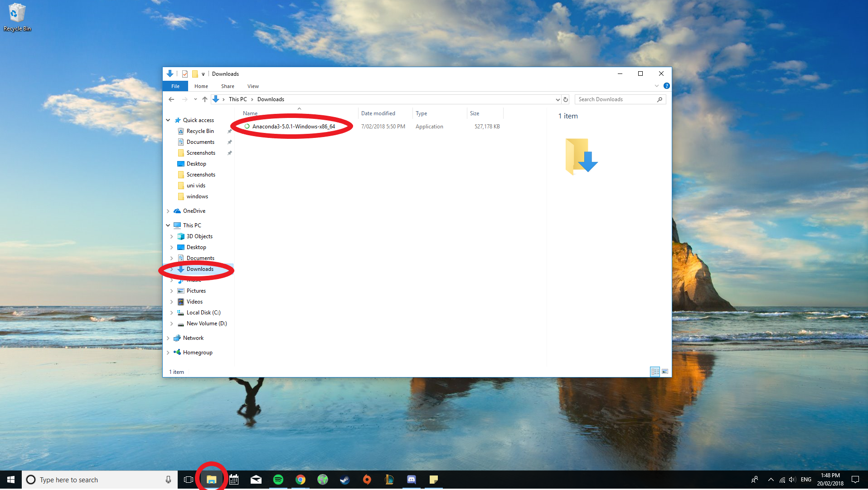Switch to details view in the status bar
The width and height of the screenshot is (868, 490).
[x=655, y=372]
